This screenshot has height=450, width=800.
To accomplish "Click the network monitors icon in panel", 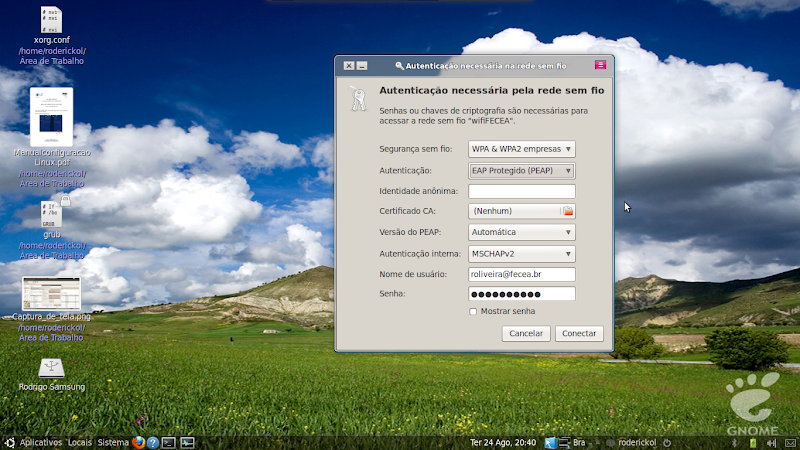I will [x=564, y=443].
